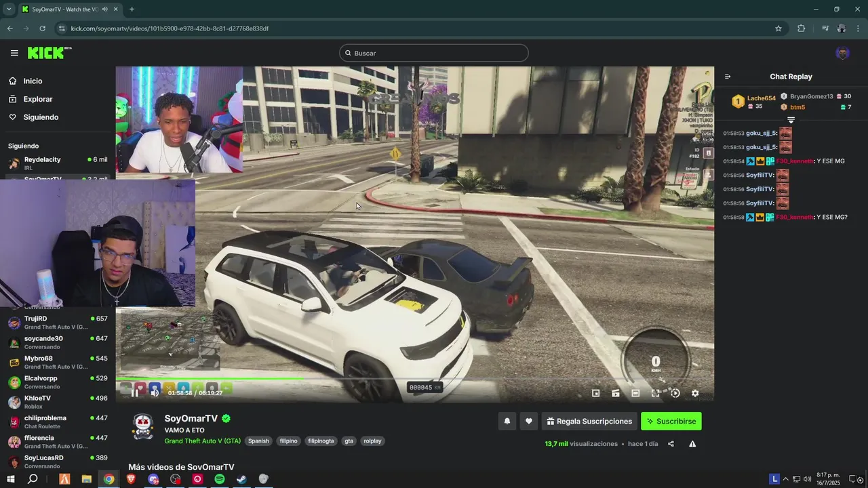The height and width of the screenshot is (488, 868).
Task: Open fflorencia channel in sidebar
Action: pyautogui.click(x=58, y=442)
